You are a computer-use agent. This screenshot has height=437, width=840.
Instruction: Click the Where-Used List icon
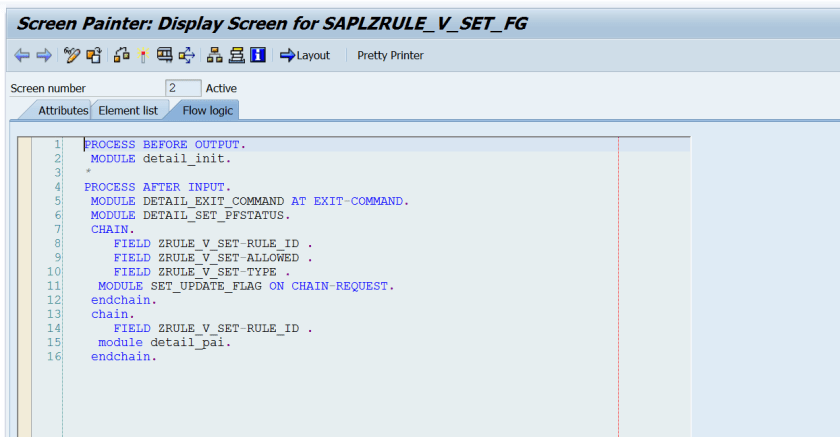(x=186, y=55)
